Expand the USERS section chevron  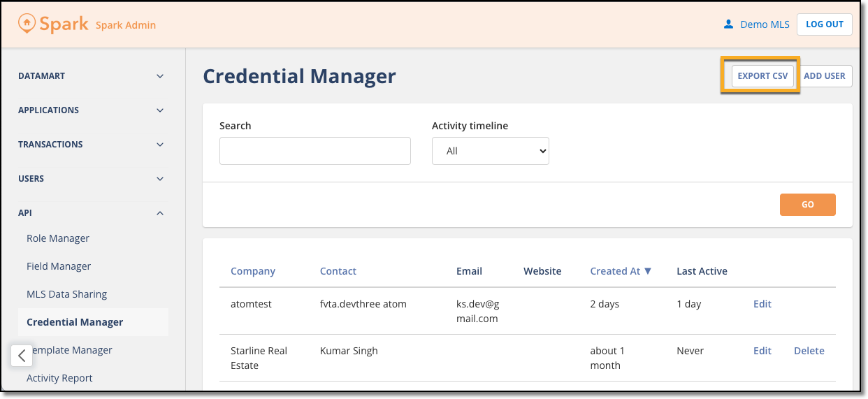[160, 179]
